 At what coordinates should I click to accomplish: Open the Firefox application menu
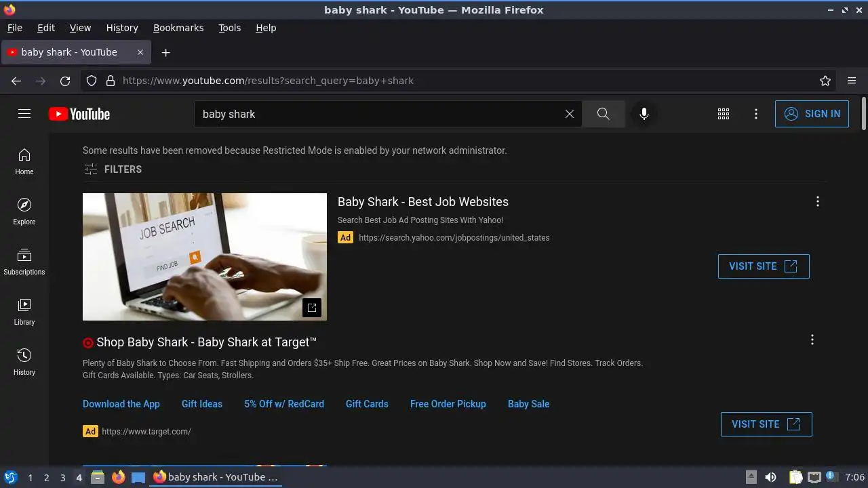coord(852,81)
